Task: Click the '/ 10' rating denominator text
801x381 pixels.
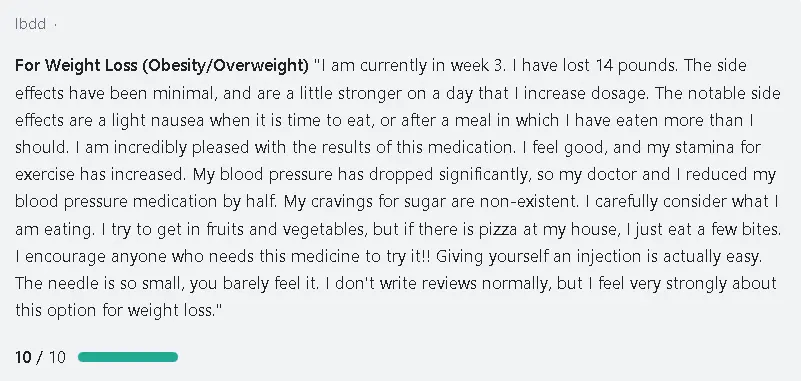Action: click(x=51, y=357)
